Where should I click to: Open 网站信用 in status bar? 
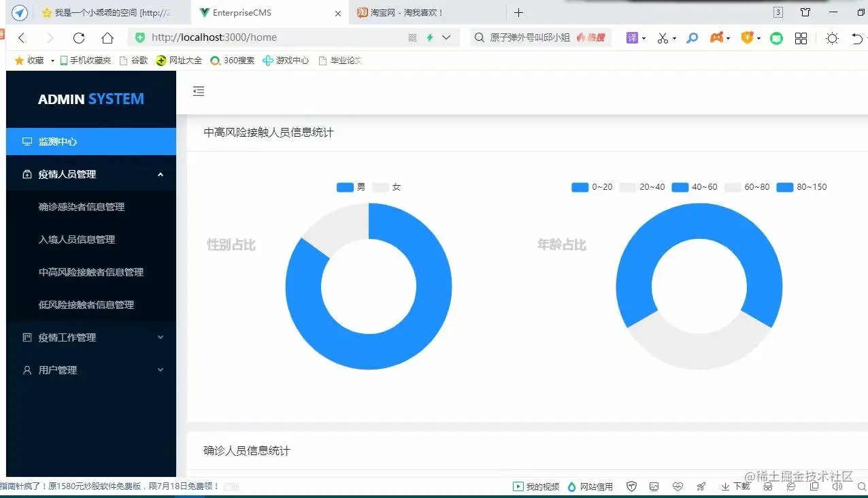click(x=590, y=486)
